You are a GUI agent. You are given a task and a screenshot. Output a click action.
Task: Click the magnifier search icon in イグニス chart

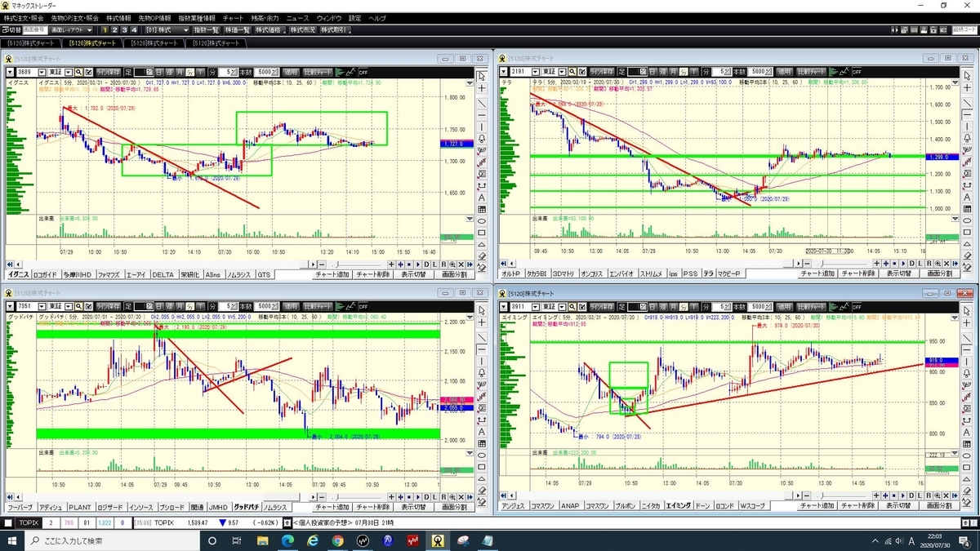point(78,71)
